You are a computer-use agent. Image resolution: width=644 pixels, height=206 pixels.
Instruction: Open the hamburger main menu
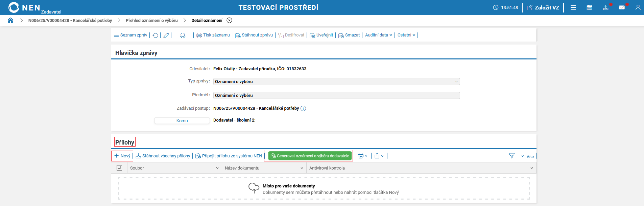(573, 7)
